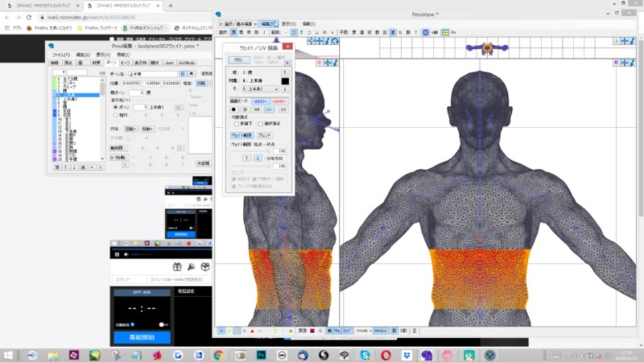Select the 相対 radio button

pyautogui.click(x=115, y=115)
